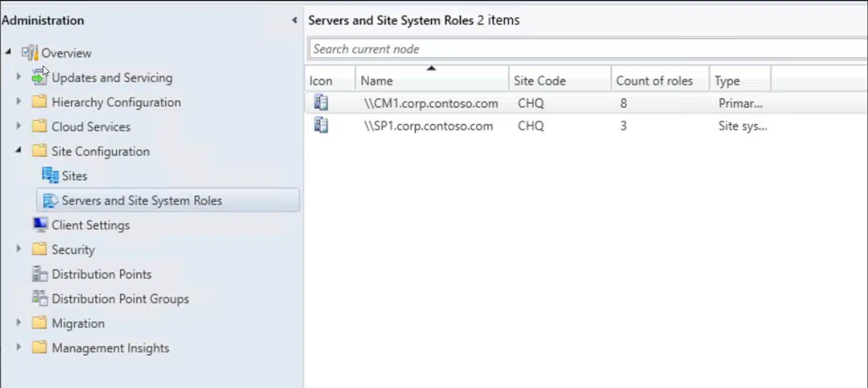Click the Updates and Servicing icon

[39, 77]
